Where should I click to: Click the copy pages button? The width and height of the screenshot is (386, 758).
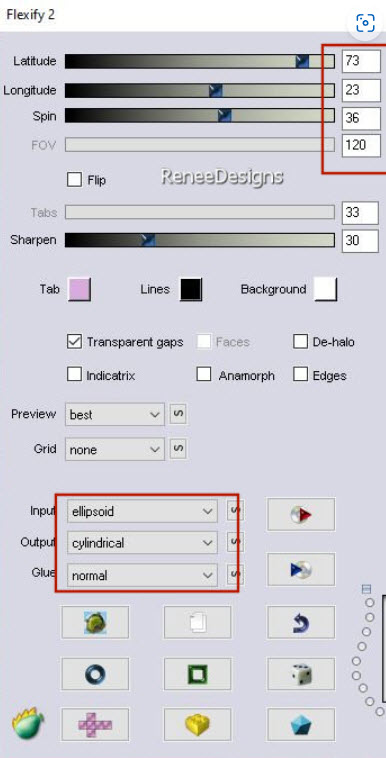(197, 622)
